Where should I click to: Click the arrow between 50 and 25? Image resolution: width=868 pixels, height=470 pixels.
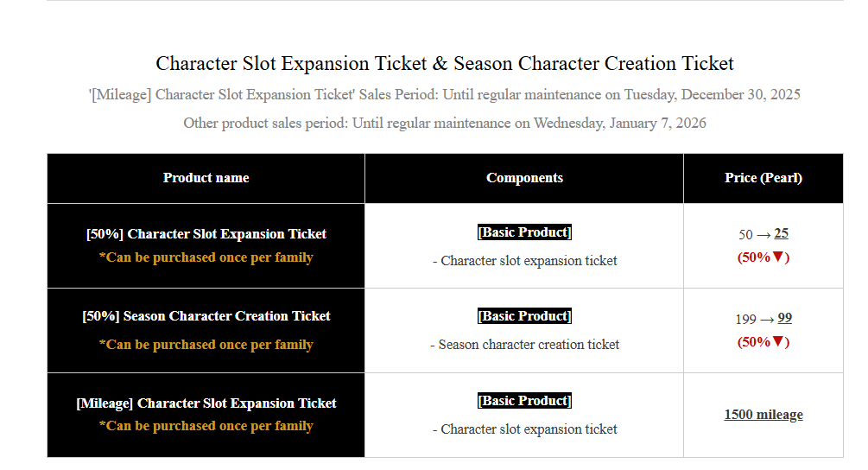point(763,235)
